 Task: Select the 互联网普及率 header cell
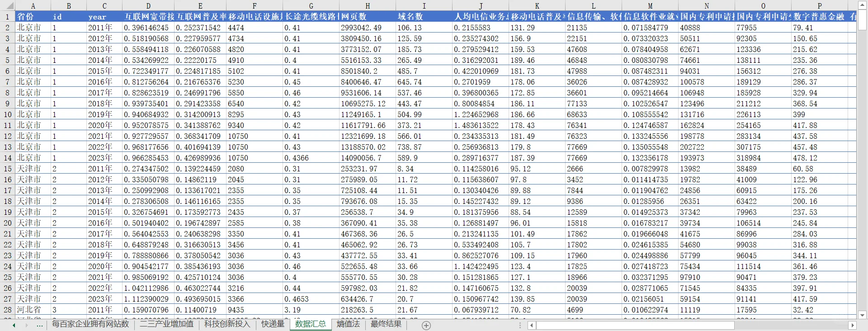[200, 17]
